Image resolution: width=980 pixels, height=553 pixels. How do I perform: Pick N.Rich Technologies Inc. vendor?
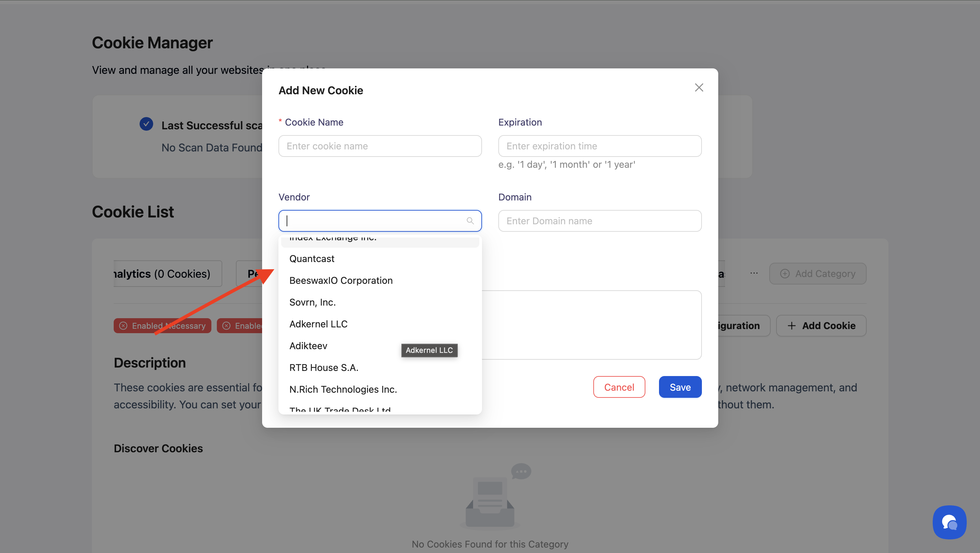click(x=343, y=389)
